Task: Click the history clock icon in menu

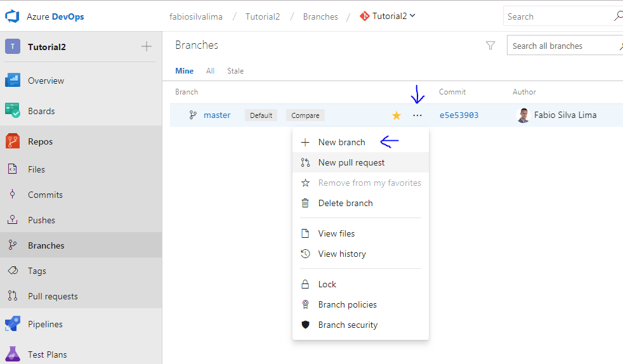Action: [x=305, y=254]
